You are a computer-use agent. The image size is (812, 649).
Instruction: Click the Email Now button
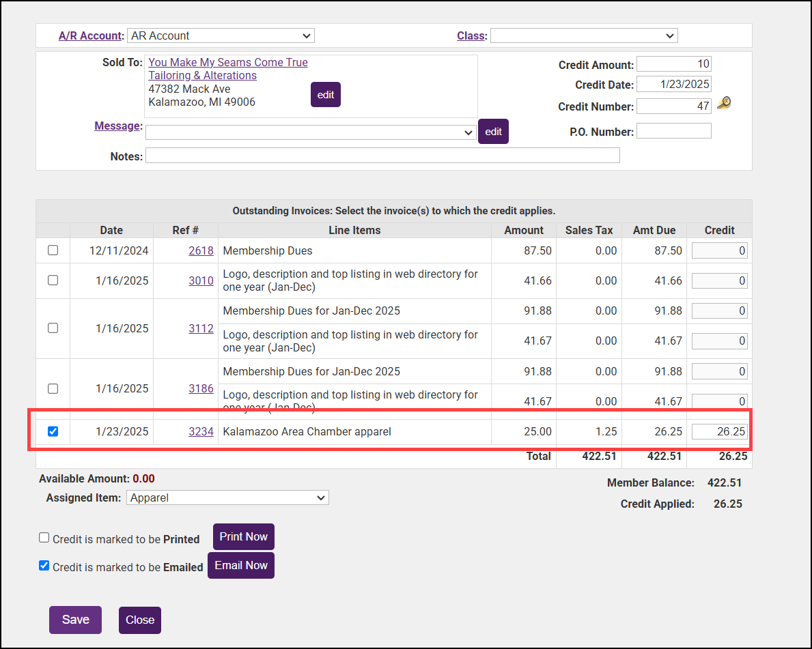tap(240, 566)
